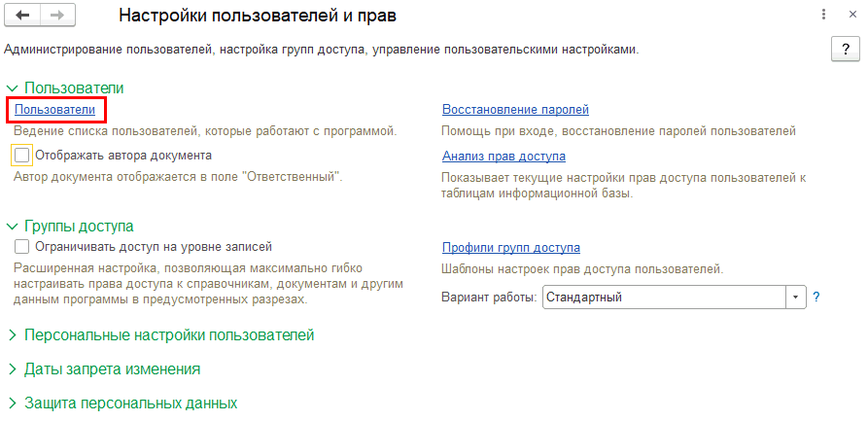The height and width of the screenshot is (421, 868).
Task: Open Восстановление паролей link
Action: 515,110
